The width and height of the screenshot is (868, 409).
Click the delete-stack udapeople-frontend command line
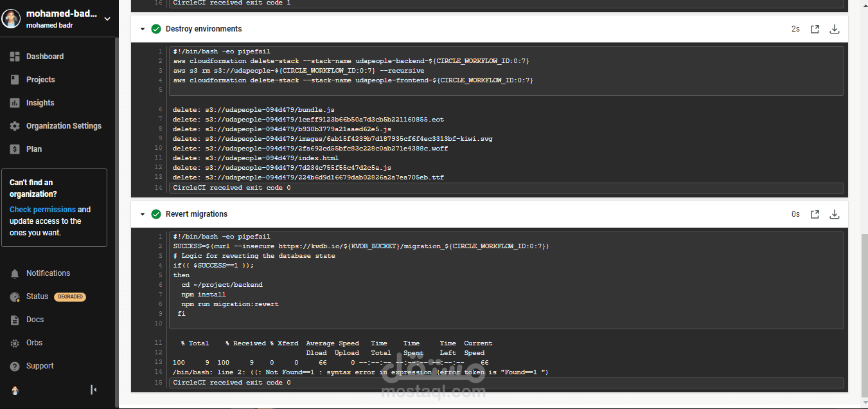tap(353, 80)
